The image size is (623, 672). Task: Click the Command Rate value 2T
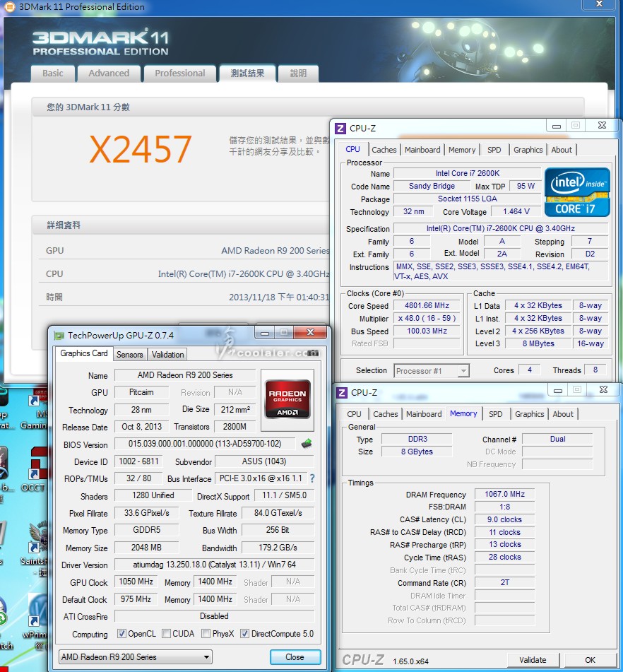tap(505, 582)
